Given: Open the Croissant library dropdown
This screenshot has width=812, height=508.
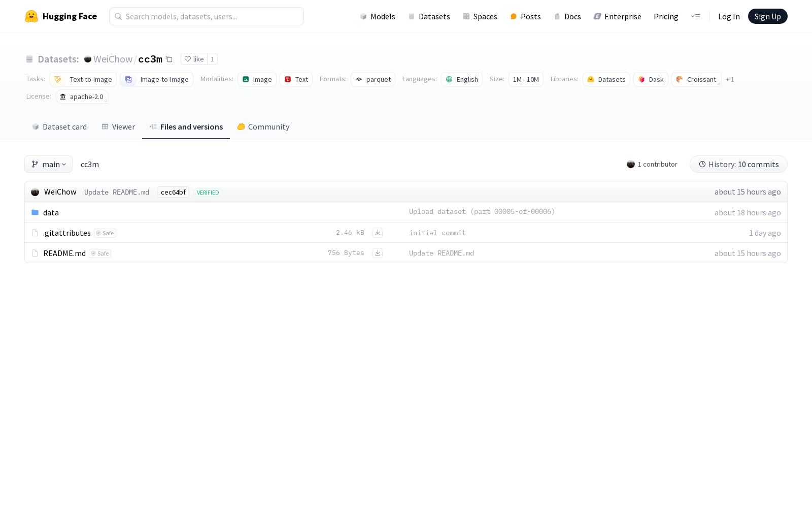Looking at the screenshot, I should [696, 80].
